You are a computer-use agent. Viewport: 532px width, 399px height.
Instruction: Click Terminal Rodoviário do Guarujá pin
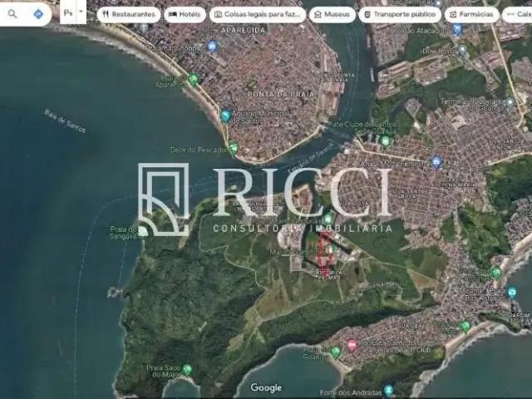pos(510,103)
